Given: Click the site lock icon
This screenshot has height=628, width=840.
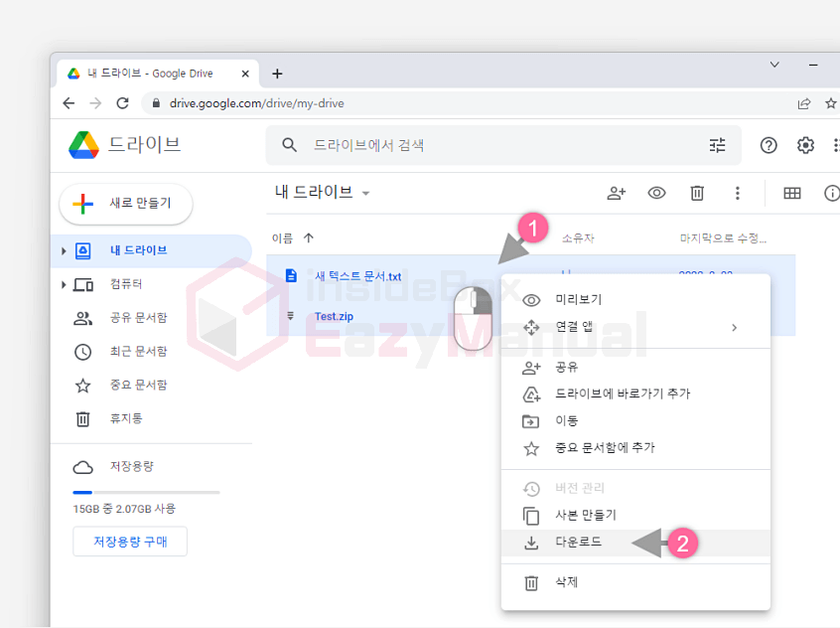Looking at the screenshot, I should click(156, 103).
